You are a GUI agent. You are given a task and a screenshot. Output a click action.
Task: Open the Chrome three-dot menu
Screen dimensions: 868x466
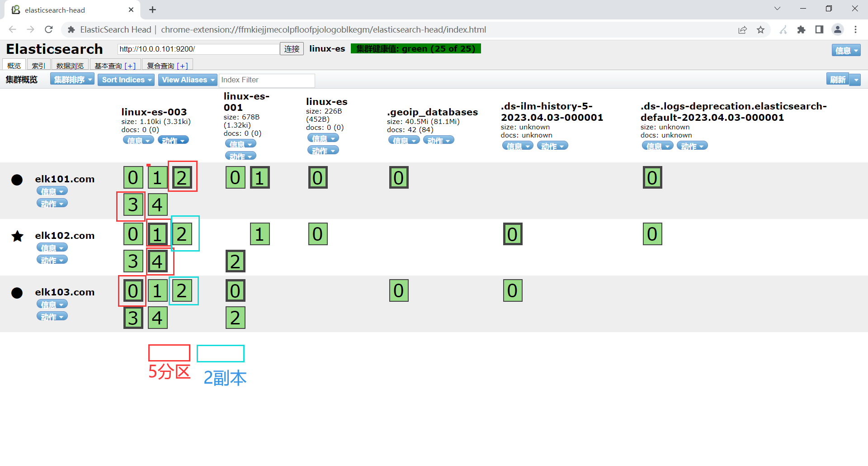coord(855,30)
